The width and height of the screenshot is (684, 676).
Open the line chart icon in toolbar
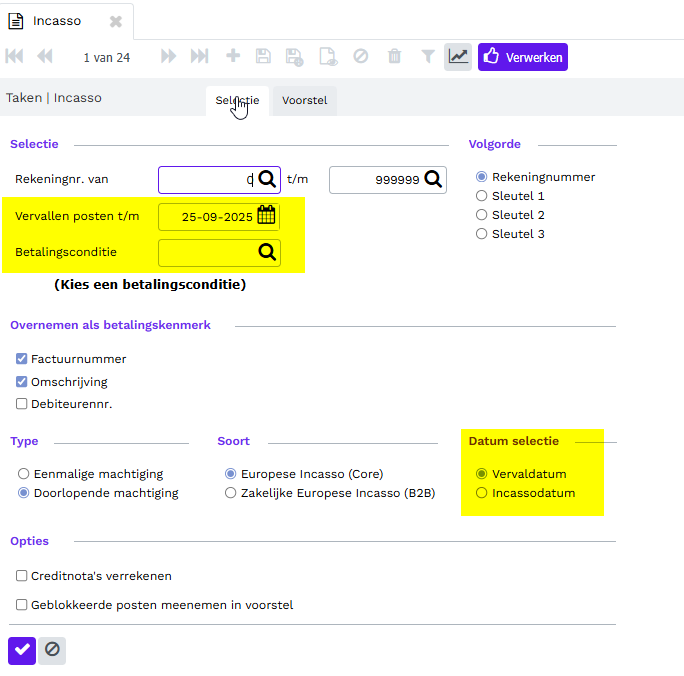point(458,57)
